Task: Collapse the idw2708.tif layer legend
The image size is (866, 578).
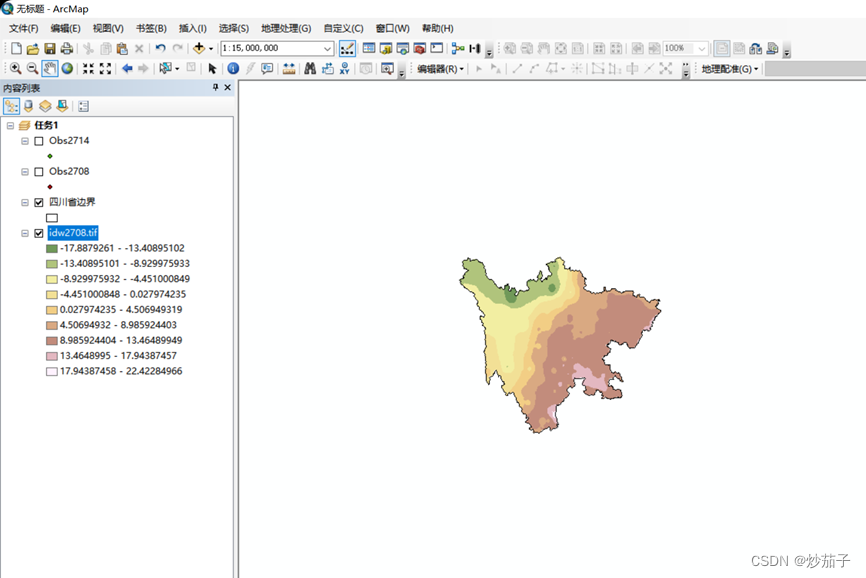Action: coord(25,233)
